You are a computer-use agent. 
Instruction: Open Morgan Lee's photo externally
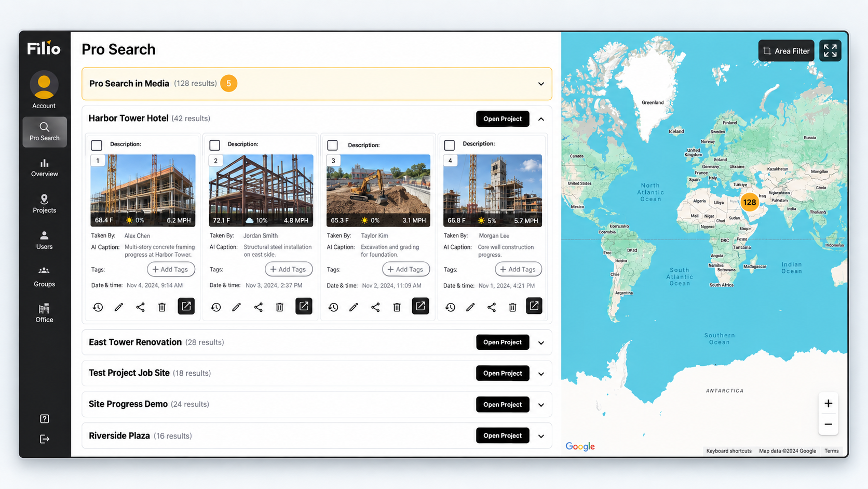click(x=534, y=306)
